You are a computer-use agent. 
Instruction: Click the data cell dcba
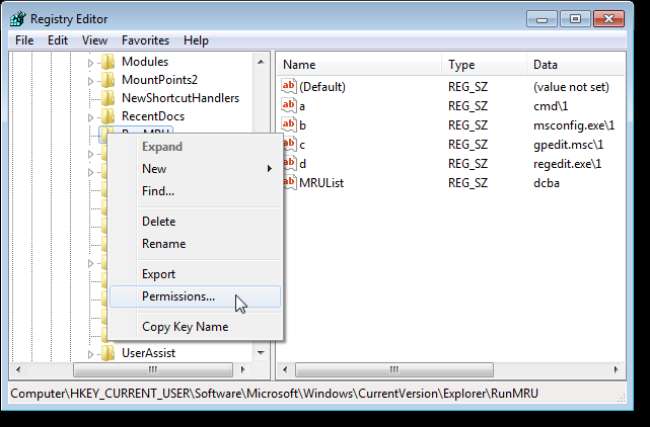click(x=546, y=183)
